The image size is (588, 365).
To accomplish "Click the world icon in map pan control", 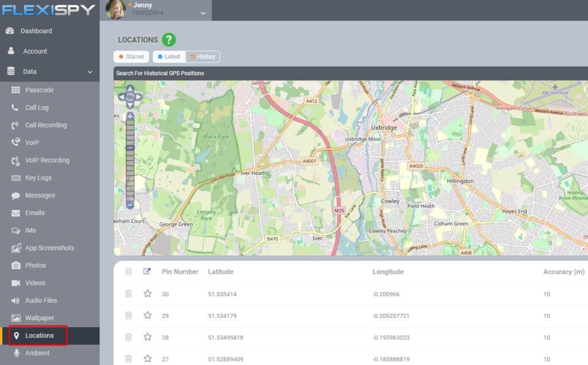I will tap(130, 97).
